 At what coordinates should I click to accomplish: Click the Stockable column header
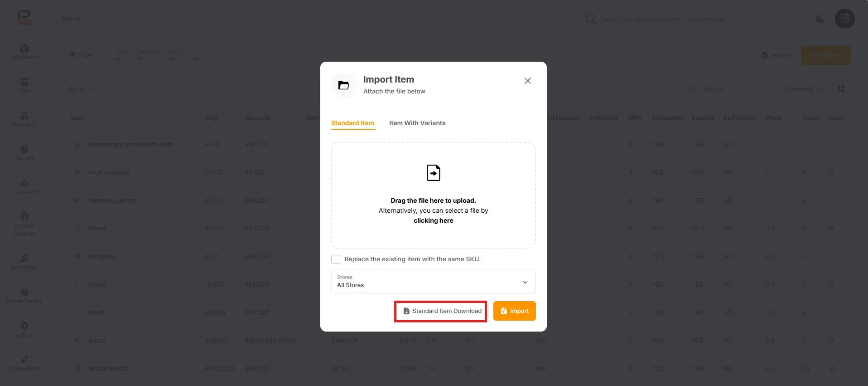(667, 118)
